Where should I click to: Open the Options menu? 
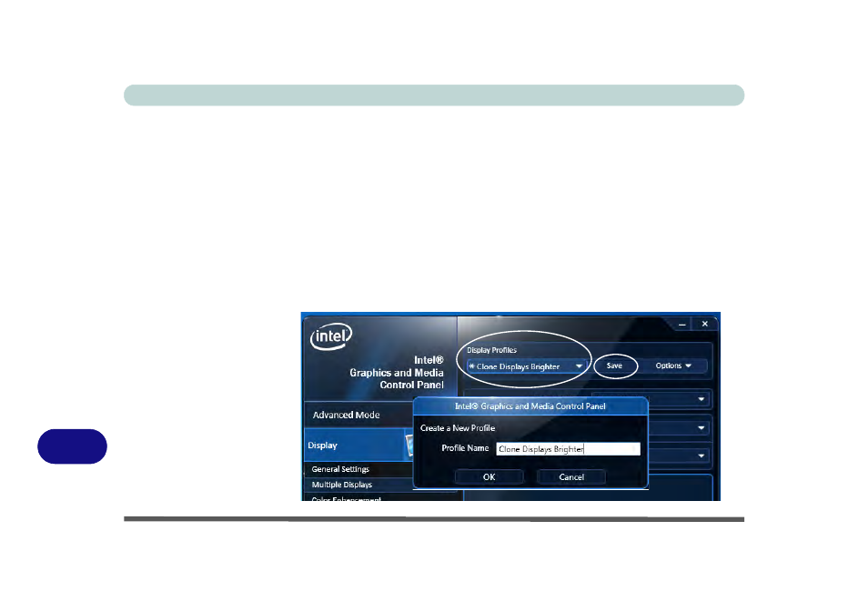pos(673,366)
